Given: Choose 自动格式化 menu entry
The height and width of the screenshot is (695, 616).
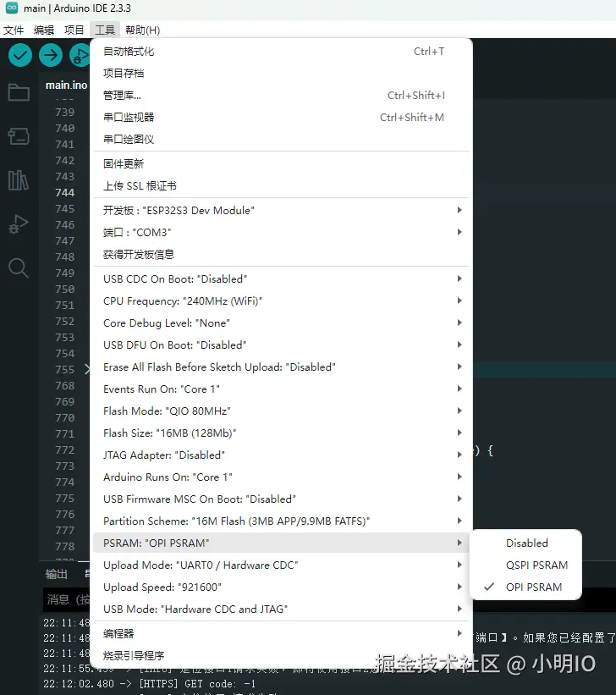Looking at the screenshot, I should point(281,52).
